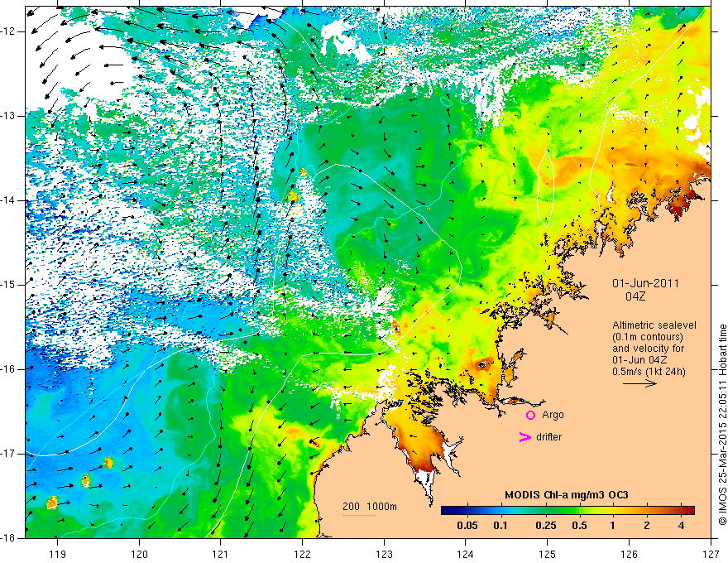Click the latitude axis label '-14'
The width and height of the screenshot is (728, 563).
[x=9, y=200]
